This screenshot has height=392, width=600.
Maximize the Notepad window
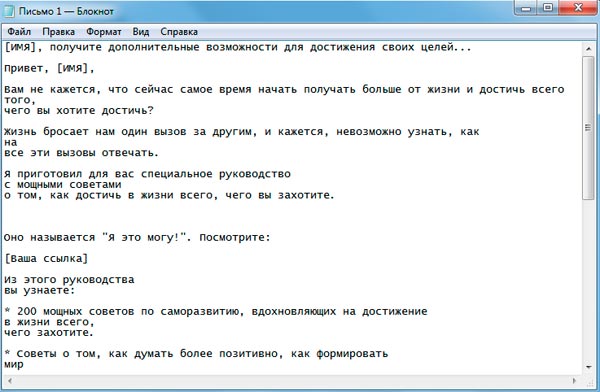[548, 8]
